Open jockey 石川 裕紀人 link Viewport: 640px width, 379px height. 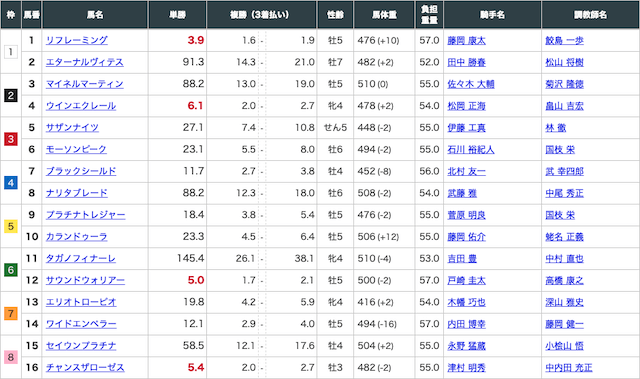471,150
